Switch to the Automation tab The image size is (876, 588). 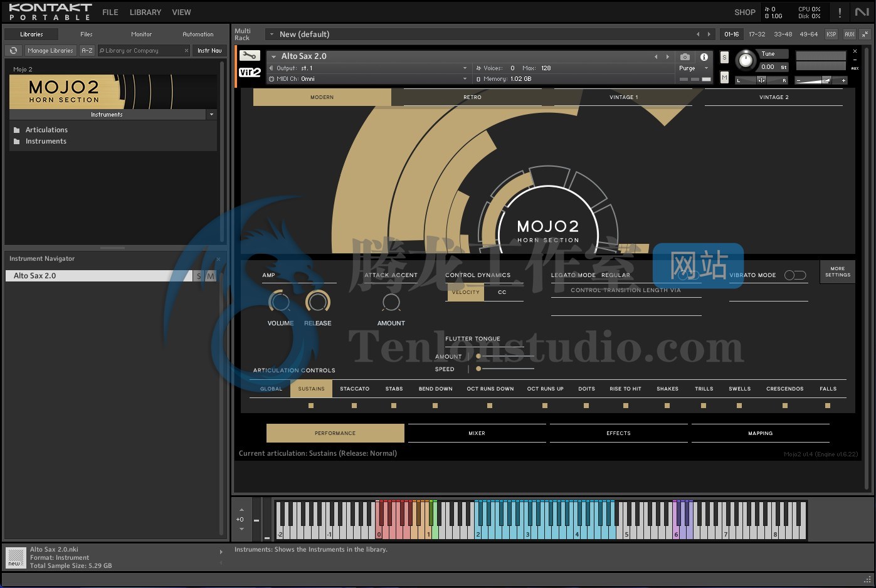click(198, 34)
